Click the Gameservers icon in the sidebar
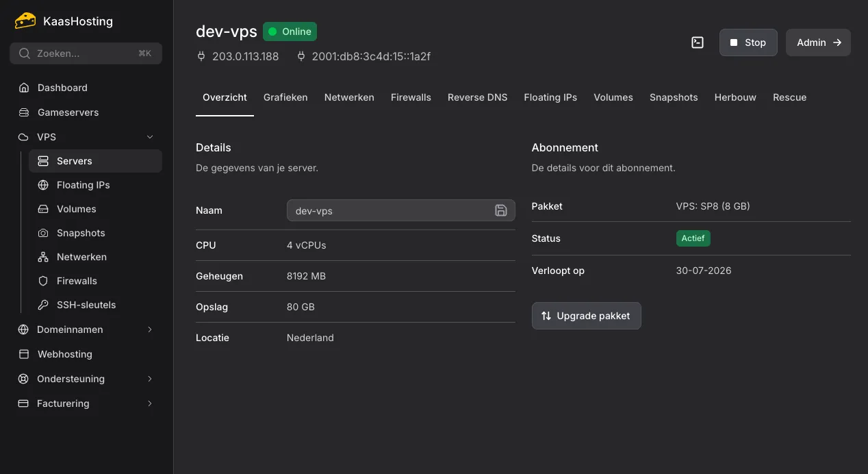The width and height of the screenshot is (868, 474). [24, 112]
